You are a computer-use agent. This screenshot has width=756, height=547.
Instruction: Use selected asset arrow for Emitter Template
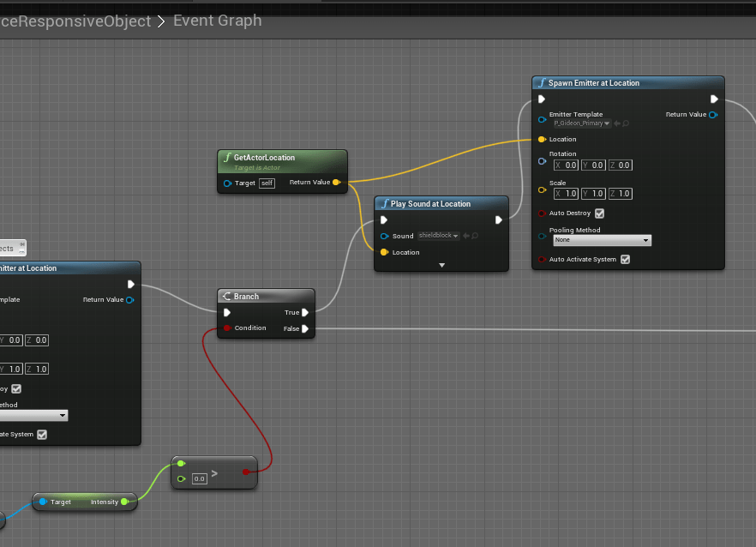pyautogui.click(x=617, y=123)
